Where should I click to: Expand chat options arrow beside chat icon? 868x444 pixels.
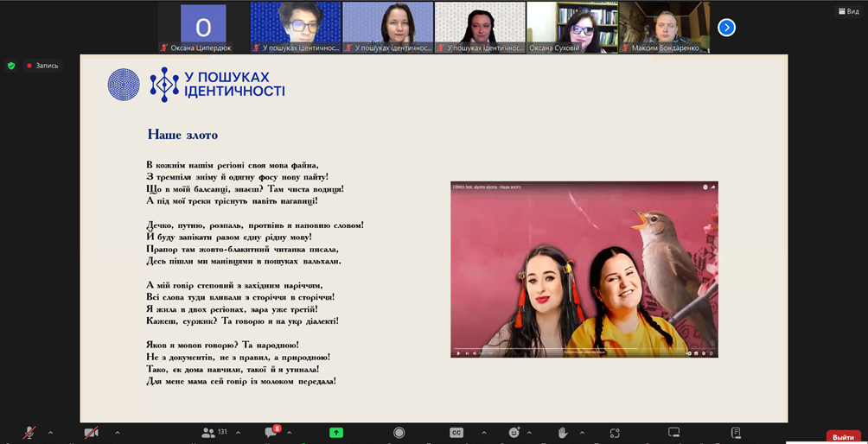pos(290,433)
